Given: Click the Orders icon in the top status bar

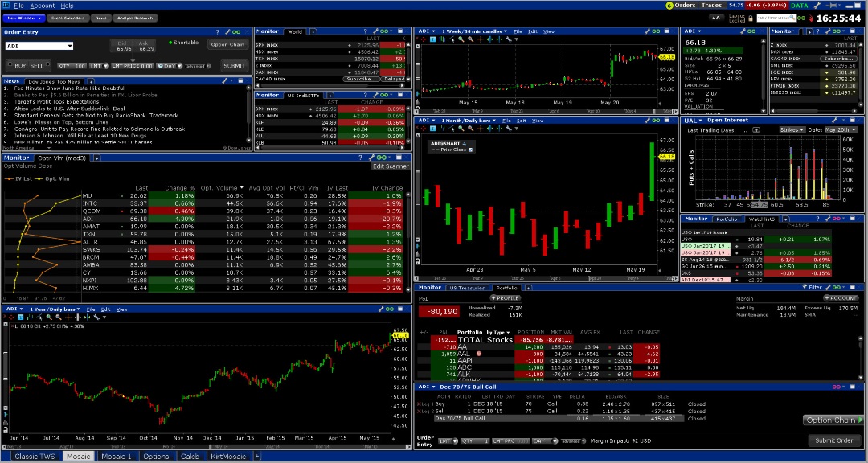Looking at the screenshot, I should tap(668, 6).
